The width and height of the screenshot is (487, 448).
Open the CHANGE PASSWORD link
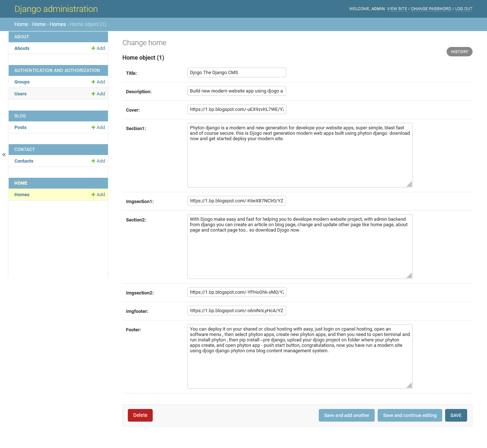[431, 9]
